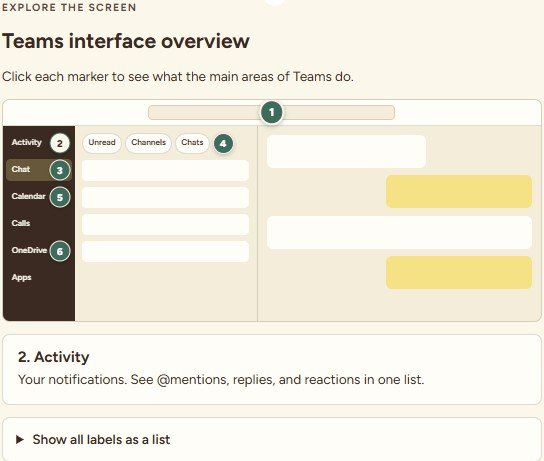Select marker 5 beside Calendar
This screenshot has height=461, width=544.
60,197
